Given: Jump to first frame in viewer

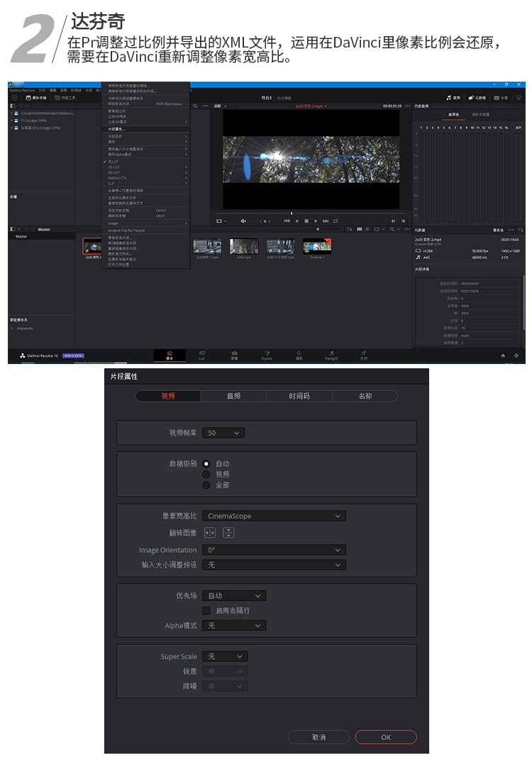Looking at the screenshot, I should coord(287,221).
